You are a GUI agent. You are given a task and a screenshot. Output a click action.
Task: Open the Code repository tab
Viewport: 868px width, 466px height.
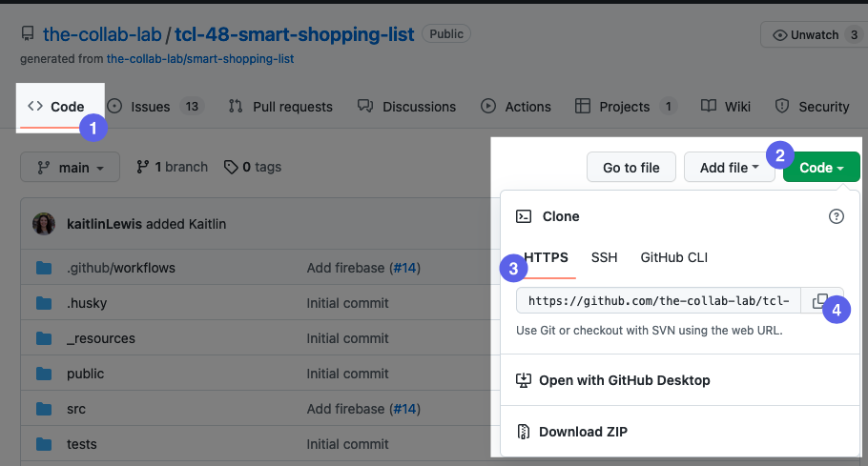(56, 106)
